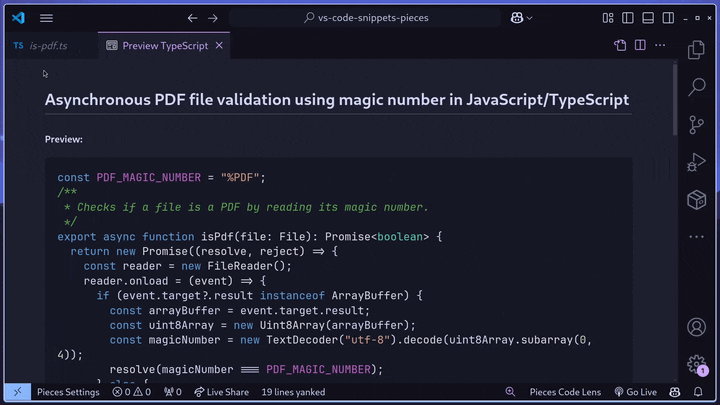Click the TextDecoder 'utf-8' line
Image resolution: width=720 pixels, height=405 pixels.
351,340
